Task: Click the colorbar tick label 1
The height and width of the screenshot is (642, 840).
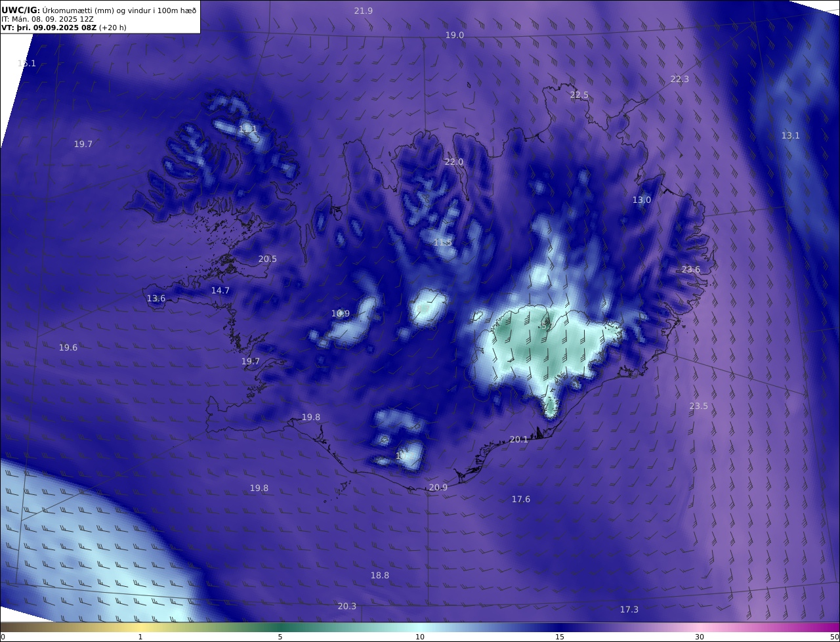Action: click(x=140, y=637)
